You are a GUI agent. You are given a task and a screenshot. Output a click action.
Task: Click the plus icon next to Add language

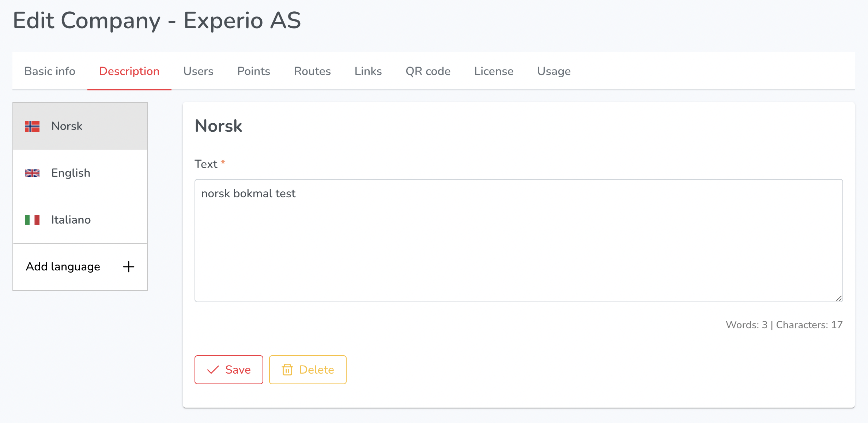pyautogui.click(x=129, y=267)
